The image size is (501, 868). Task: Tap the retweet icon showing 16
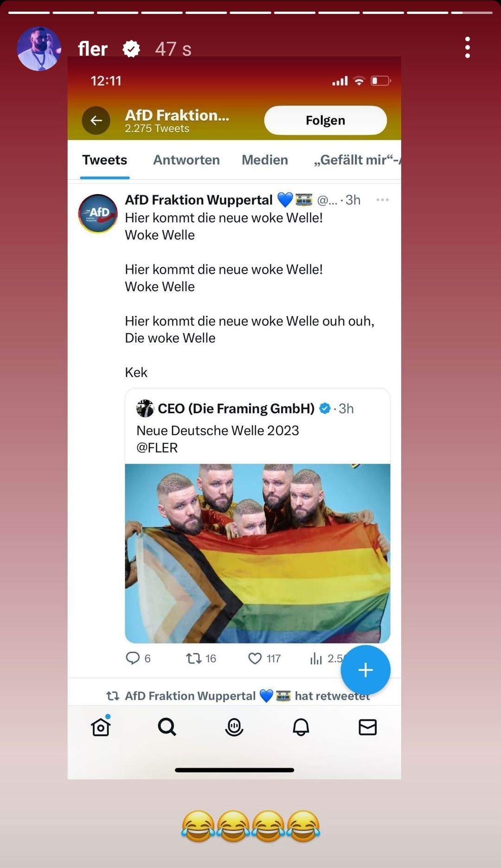point(193,658)
